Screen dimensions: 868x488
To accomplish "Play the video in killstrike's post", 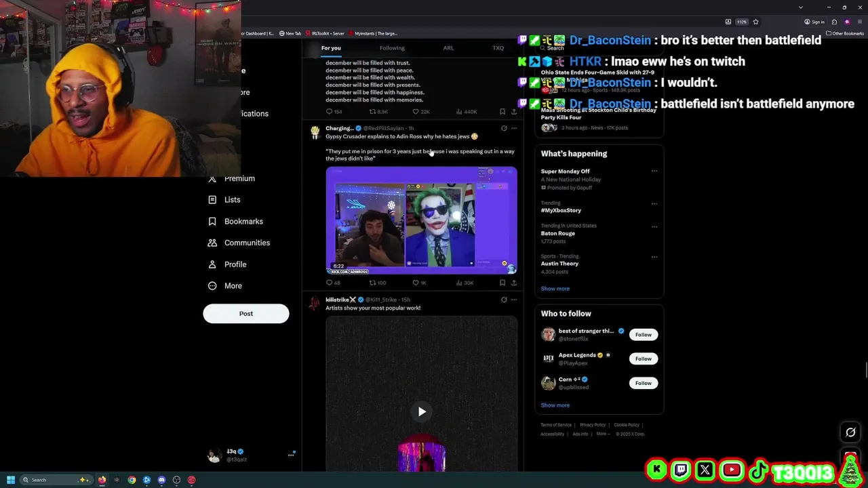I will pos(422,411).
